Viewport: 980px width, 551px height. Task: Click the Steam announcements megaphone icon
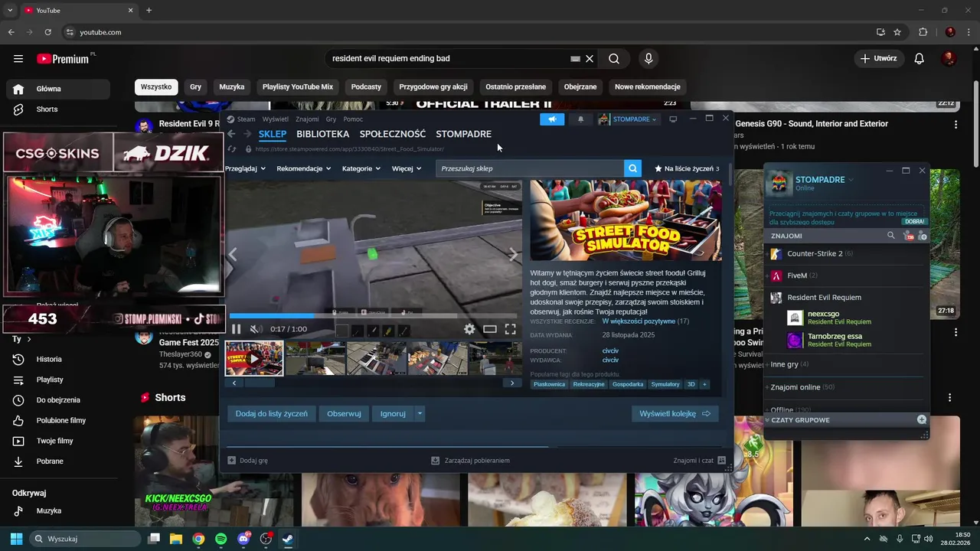click(551, 119)
